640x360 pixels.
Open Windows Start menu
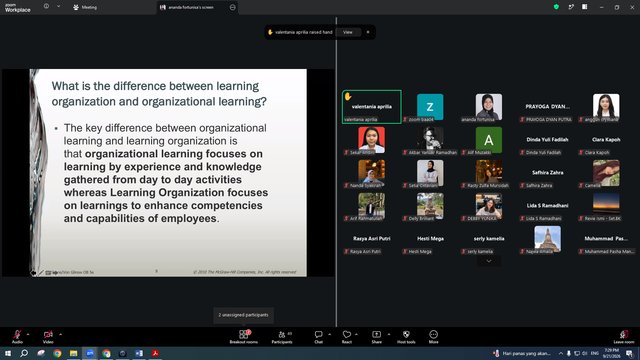[x=8, y=353]
